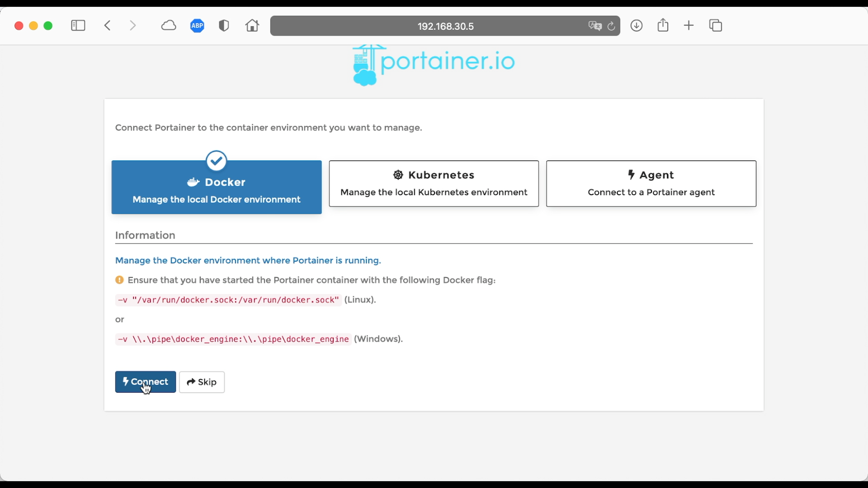Choose the Agent connection option
This screenshot has width=868, height=488.
tap(651, 184)
